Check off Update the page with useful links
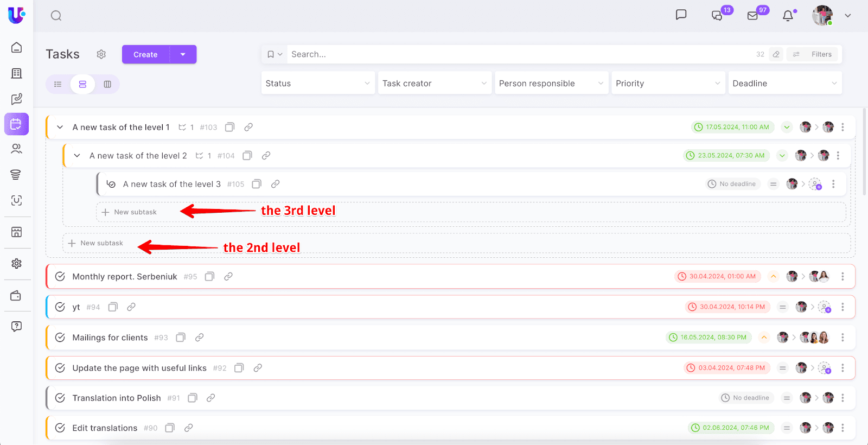Screen dimensions: 868x445 pyautogui.click(x=60, y=368)
